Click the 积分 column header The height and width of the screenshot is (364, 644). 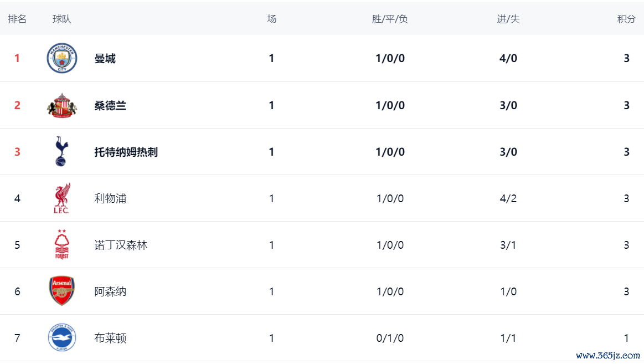click(x=626, y=19)
